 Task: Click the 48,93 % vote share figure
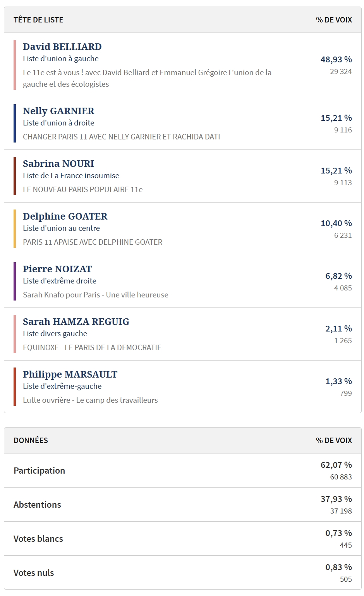pyautogui.click(x=336, y=60)
